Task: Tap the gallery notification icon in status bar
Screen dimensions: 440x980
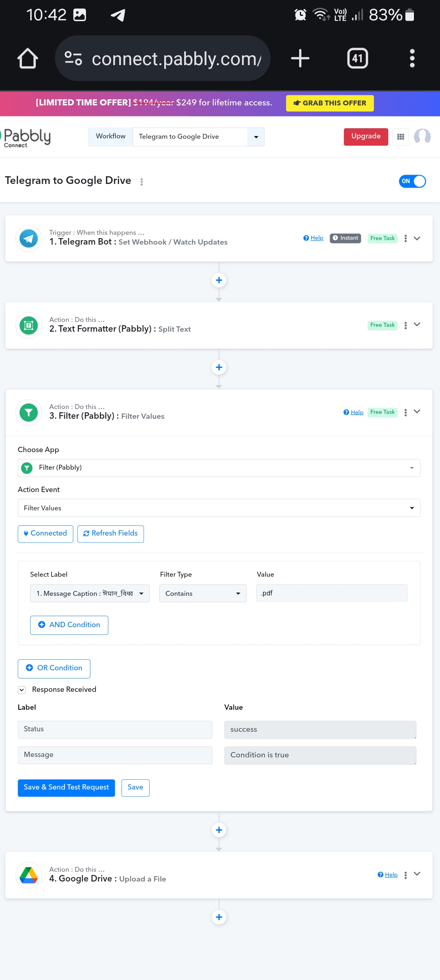Action: 79,15
